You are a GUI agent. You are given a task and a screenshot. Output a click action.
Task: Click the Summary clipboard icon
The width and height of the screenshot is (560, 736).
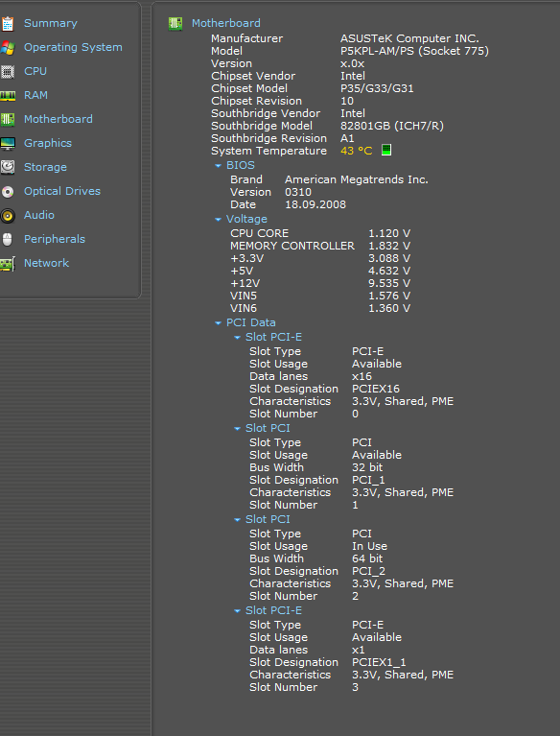coord(8,23)
